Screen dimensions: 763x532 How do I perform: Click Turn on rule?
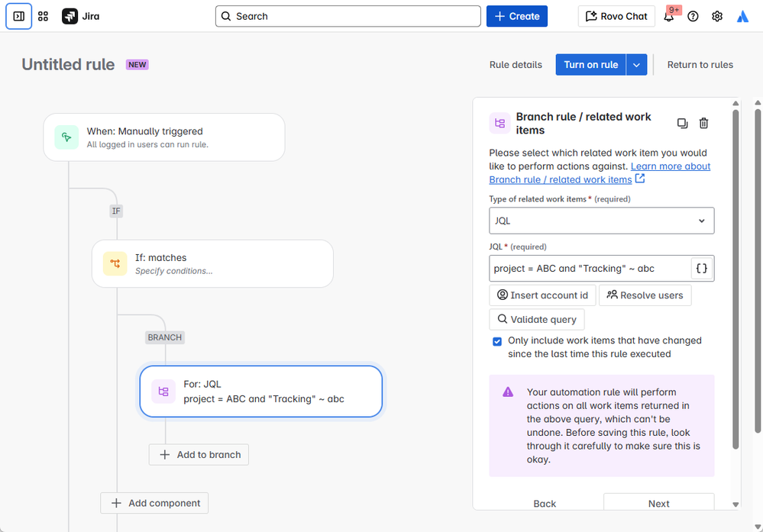coord(590,65)
